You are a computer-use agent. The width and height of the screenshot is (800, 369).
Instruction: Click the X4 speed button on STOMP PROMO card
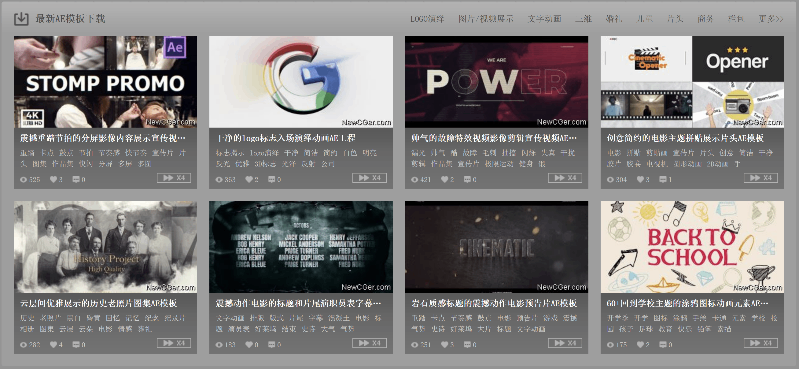tap(174, 178)
